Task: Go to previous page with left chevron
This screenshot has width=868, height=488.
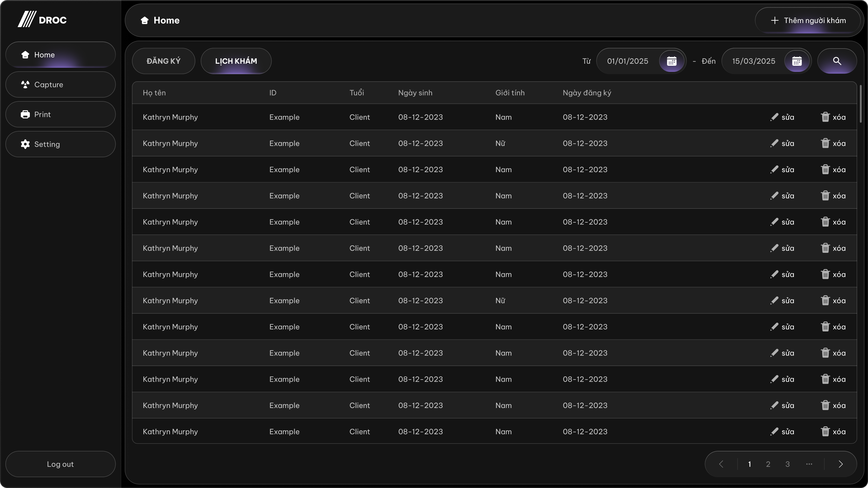Action: coord(721,464)
